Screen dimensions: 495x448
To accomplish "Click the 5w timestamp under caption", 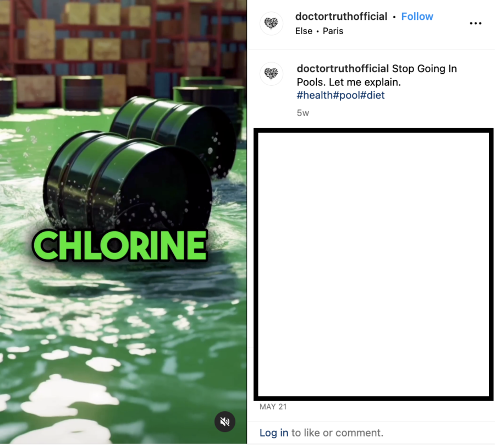I will (x=302, y=113).
